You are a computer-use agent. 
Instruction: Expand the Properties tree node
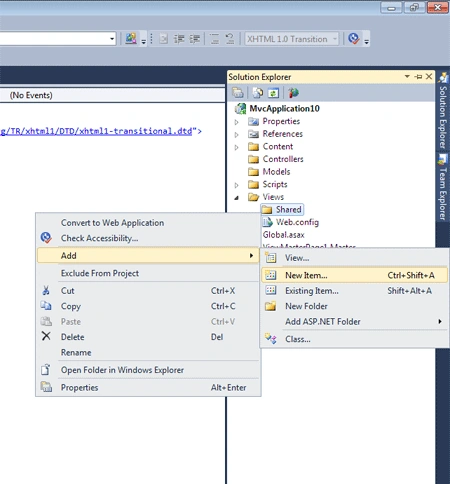tap(236, 122)
